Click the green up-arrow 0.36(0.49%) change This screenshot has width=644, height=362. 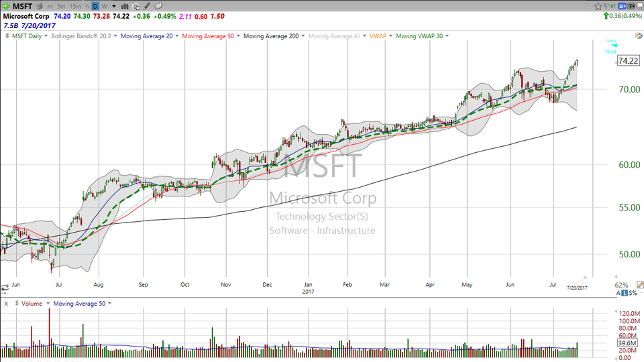tap(623, 16)
